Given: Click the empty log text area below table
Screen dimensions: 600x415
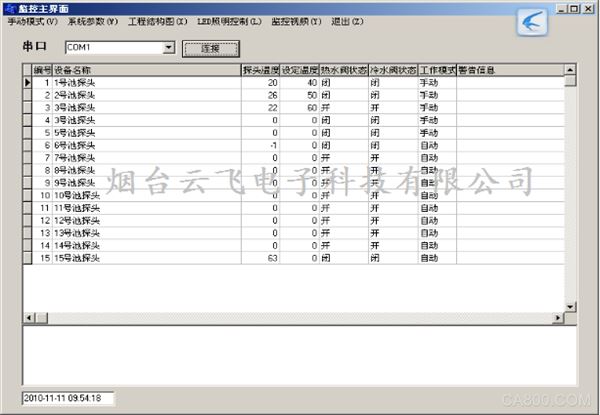Looking at the screenshot, I should pos(300,355).
